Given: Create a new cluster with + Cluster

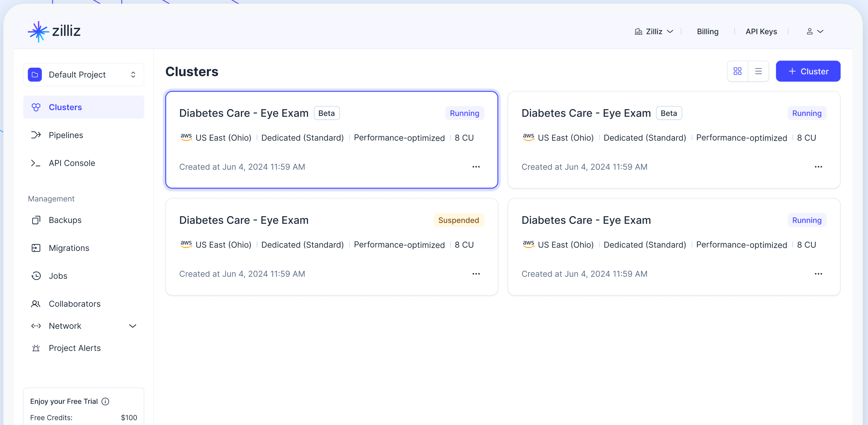Looking at the screenshot, I should (808, 71).
